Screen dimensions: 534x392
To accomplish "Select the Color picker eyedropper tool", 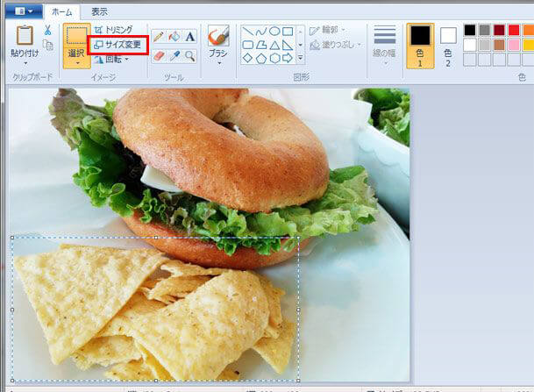I will tap(174, 56).
